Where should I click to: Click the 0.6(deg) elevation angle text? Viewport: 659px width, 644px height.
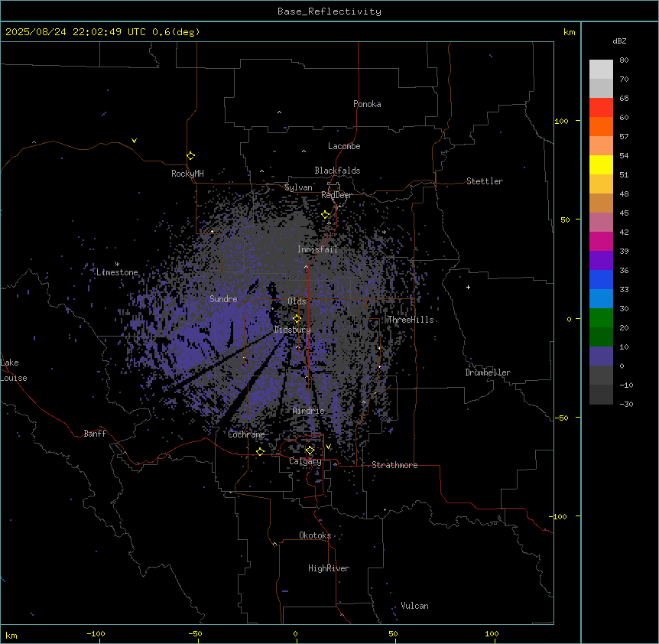click(176, 32)
